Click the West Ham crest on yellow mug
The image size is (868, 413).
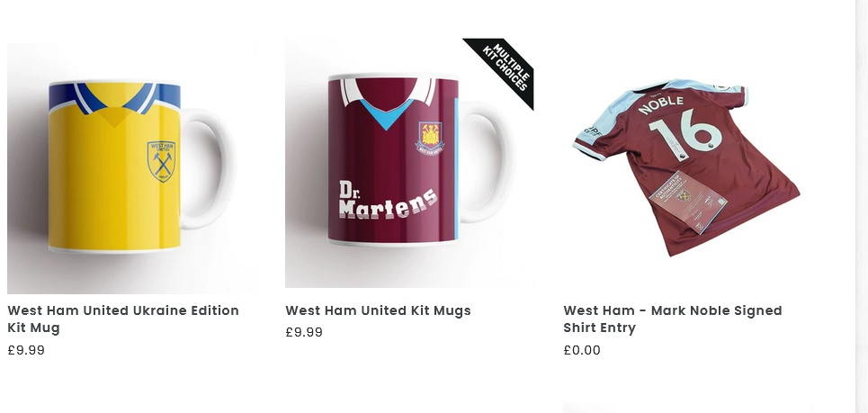click(162, 161)
